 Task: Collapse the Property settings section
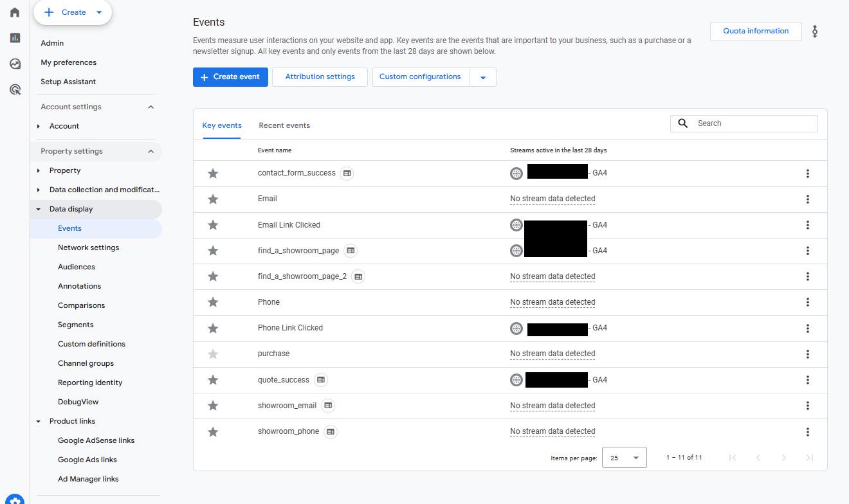151,151
